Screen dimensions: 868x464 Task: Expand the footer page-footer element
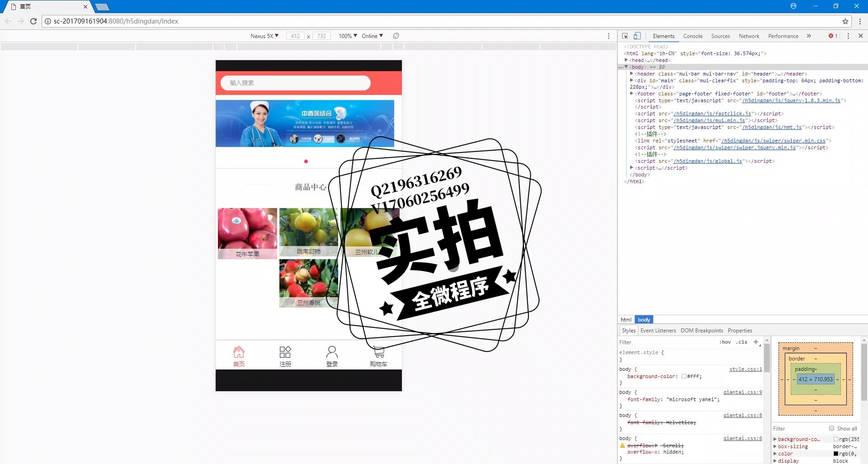(x=632, y=93)
